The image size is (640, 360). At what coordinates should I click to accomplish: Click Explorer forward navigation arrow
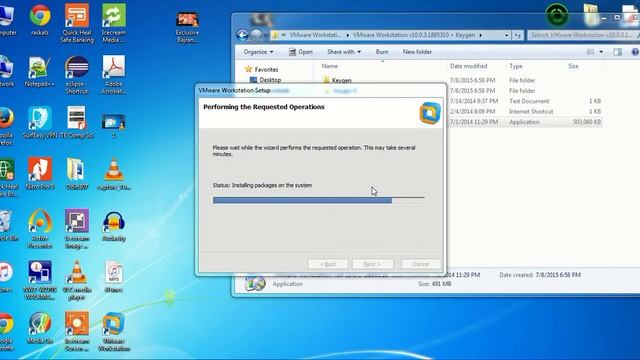tap(256, 36)
